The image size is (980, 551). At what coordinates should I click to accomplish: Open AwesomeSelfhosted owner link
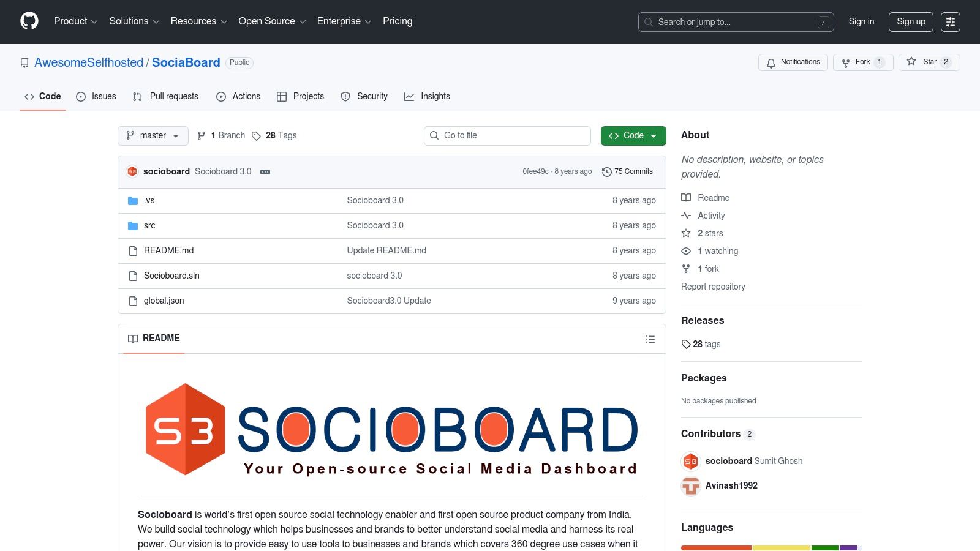[x=89, y=62]
